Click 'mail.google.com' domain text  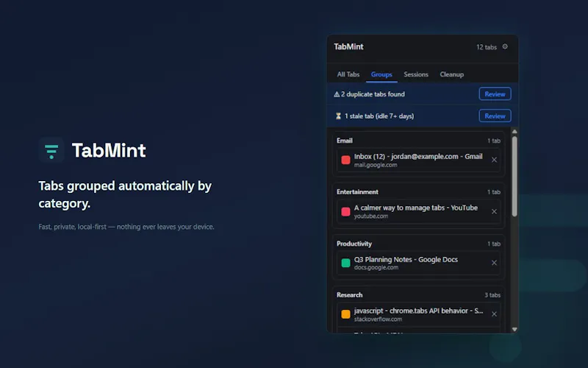pyautogui.click(x=376, y=165)
